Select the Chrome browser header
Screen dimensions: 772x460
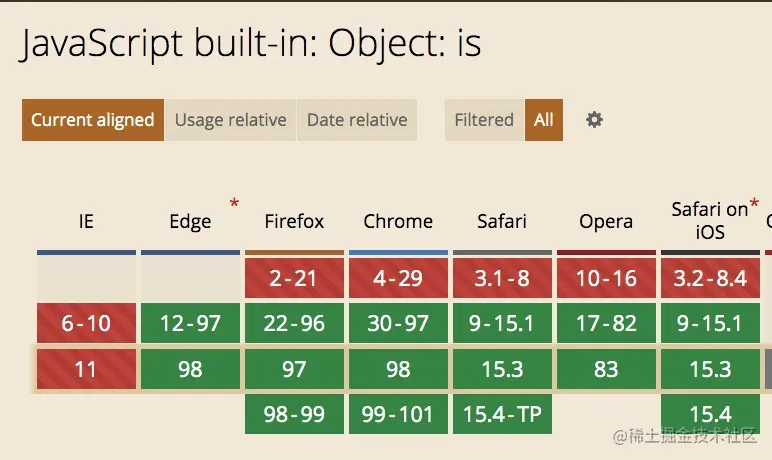click(398, 222)
